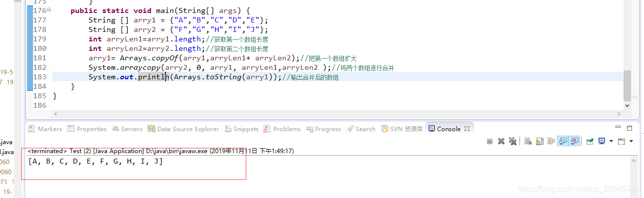The image size is (644, 198).
Task: Switch to the Problems tab
Action: click(x=282, y=129)
